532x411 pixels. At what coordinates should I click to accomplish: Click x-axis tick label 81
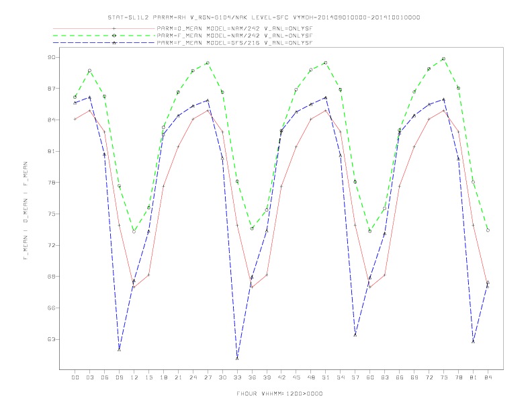tap(474, 377)
